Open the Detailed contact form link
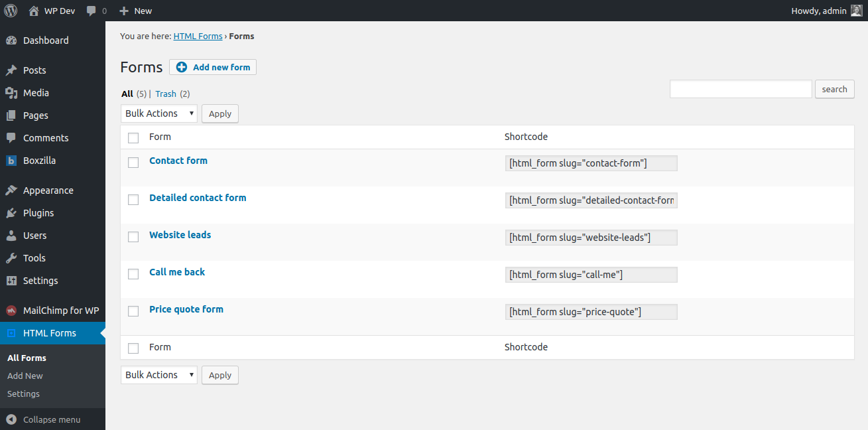Screen dimensions: 868x430 pyautogui.click(x=198, y=198)
